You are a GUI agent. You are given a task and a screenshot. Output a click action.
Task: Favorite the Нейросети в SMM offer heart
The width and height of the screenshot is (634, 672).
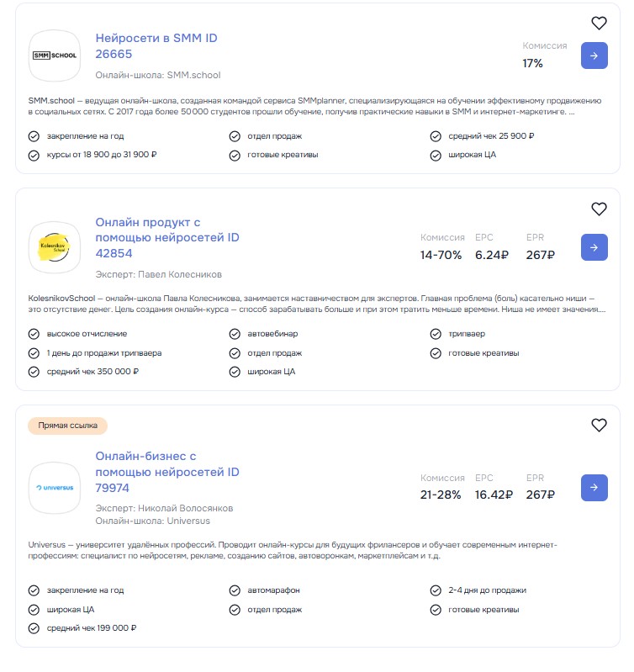tap(599, 24)
